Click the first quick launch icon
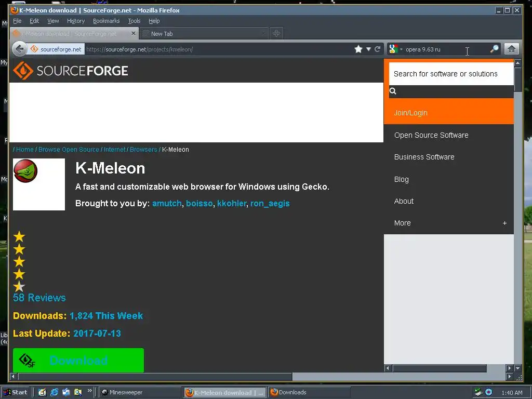 42,392
